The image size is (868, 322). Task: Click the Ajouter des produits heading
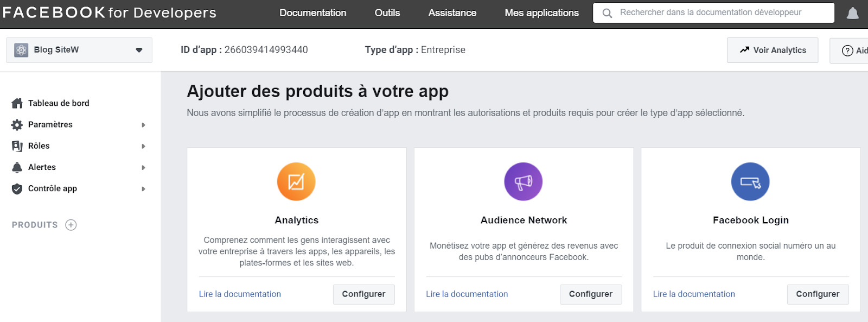(318, 91)
